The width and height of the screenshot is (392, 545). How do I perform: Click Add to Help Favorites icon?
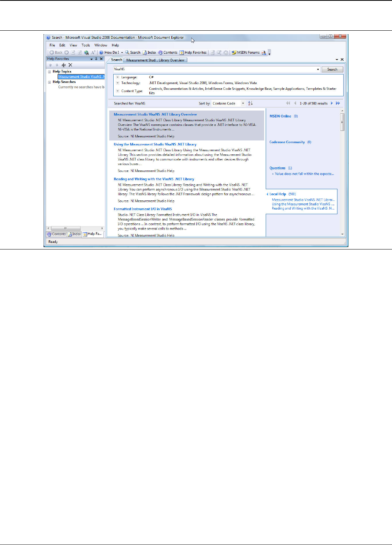[212, 53]
